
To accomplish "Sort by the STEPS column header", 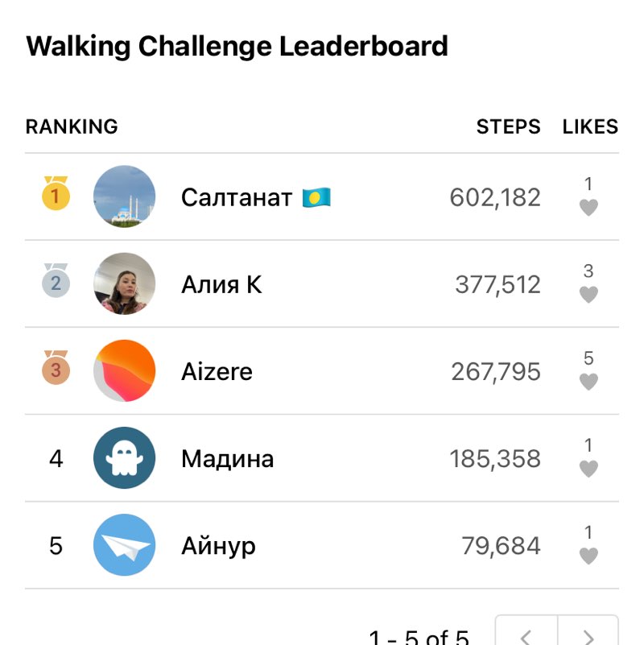I will click(508, 126).
